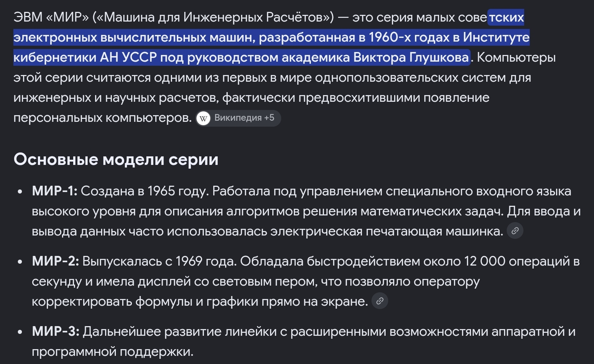Open the Википедия +5 source chip
594x364 pixels.
tap(238, 118)
